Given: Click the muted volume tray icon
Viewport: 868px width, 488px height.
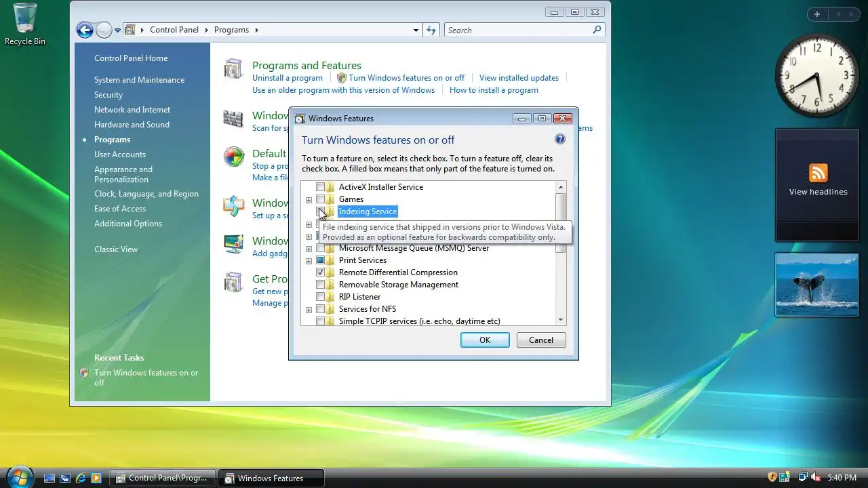Looking at the screenshot, I should (x=816, y=477).
